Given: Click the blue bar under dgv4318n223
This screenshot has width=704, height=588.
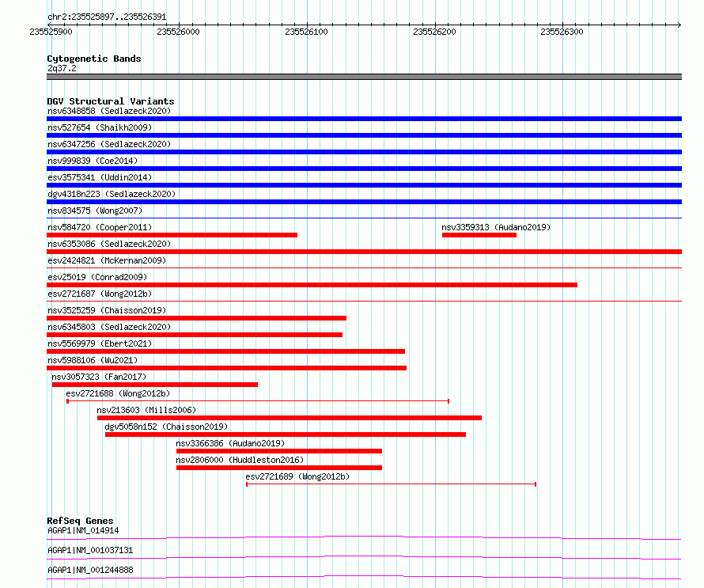Looking at the screenshot, I should point(364,202).
